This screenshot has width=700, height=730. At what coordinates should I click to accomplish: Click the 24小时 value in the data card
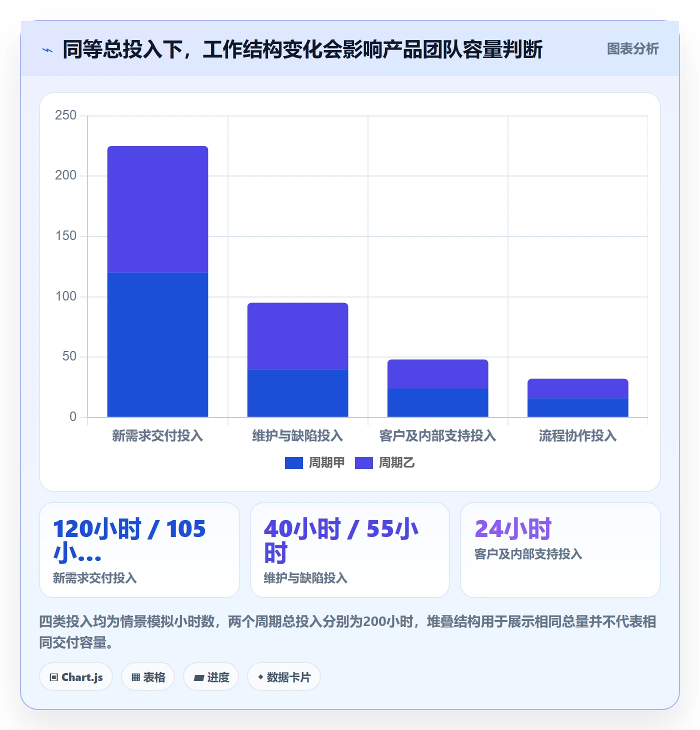point(513,529)
